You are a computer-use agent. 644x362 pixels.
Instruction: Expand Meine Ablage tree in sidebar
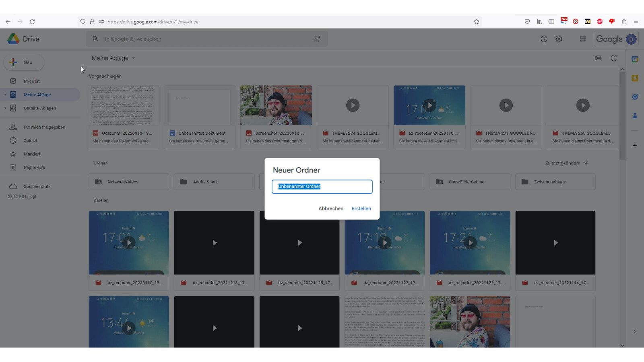(5, 95)
